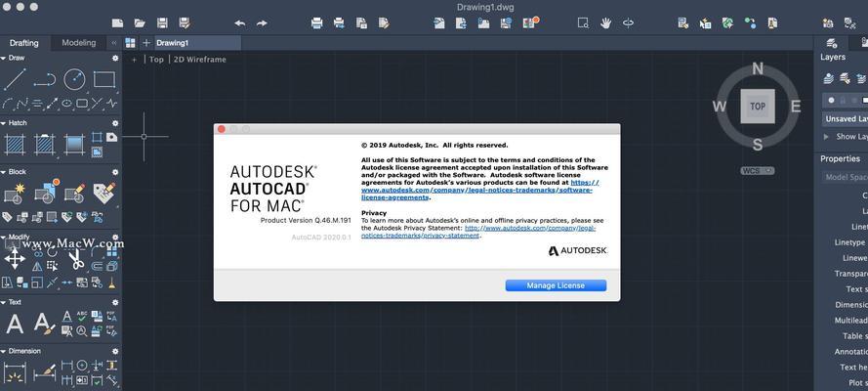Collapse the Hatch panel section
The height and width of the screenshot is (391, 868).
[3, 123]
